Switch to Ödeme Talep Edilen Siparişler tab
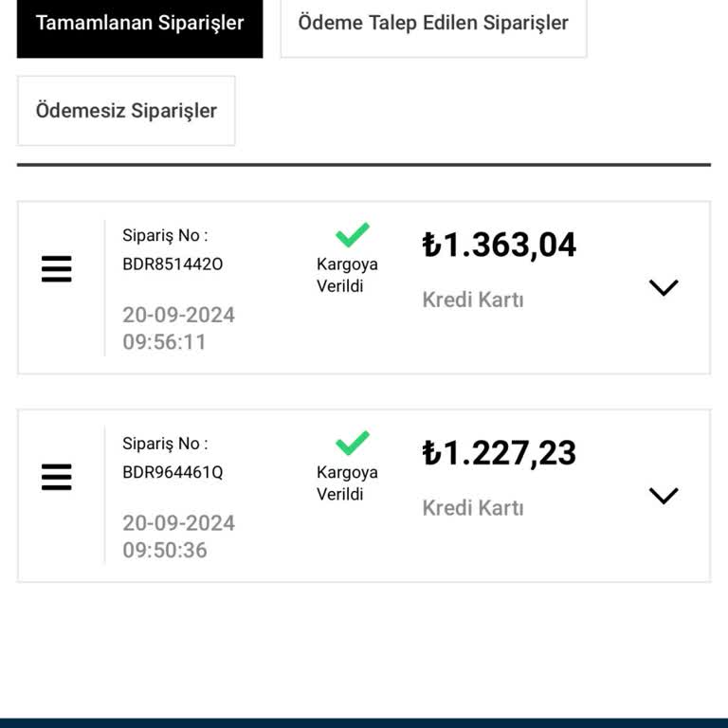This screenshot has width=728, height=728. tap(433, 23)
